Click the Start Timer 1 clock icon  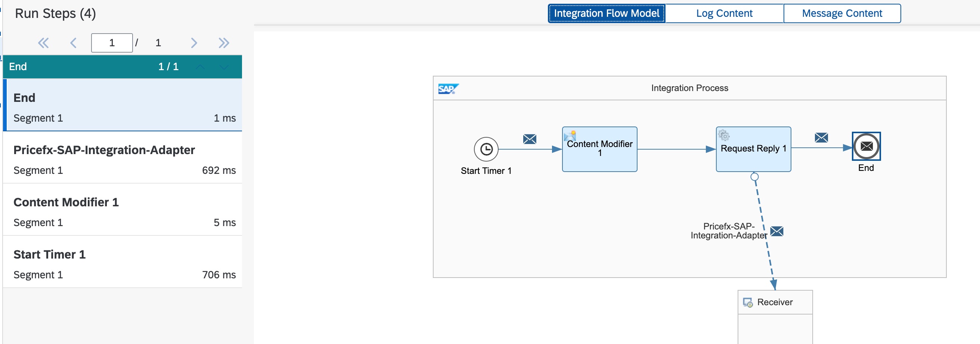486,149
